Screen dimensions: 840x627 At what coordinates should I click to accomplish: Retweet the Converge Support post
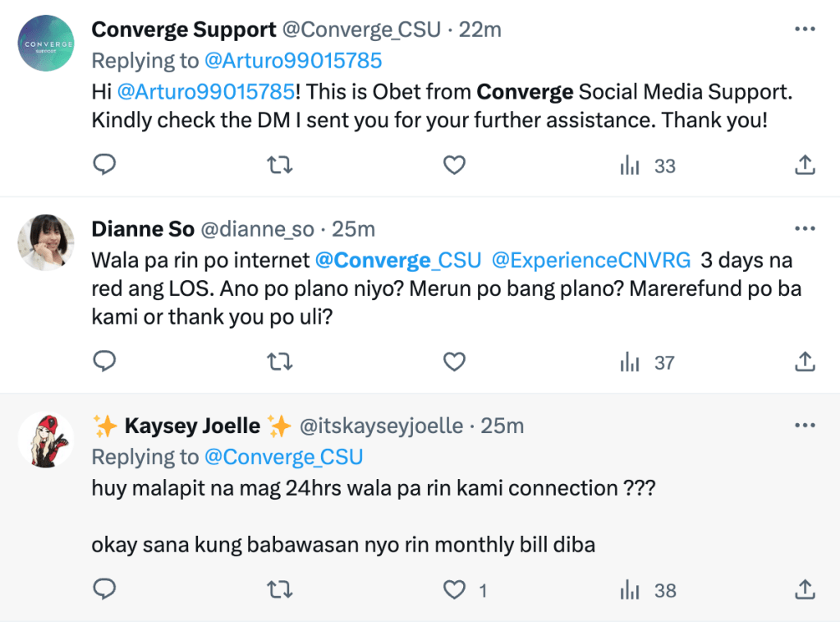tap(280, 166)
